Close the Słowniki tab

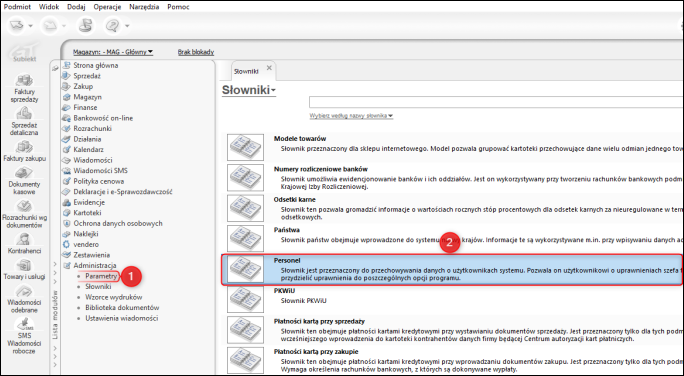[269, 68]
